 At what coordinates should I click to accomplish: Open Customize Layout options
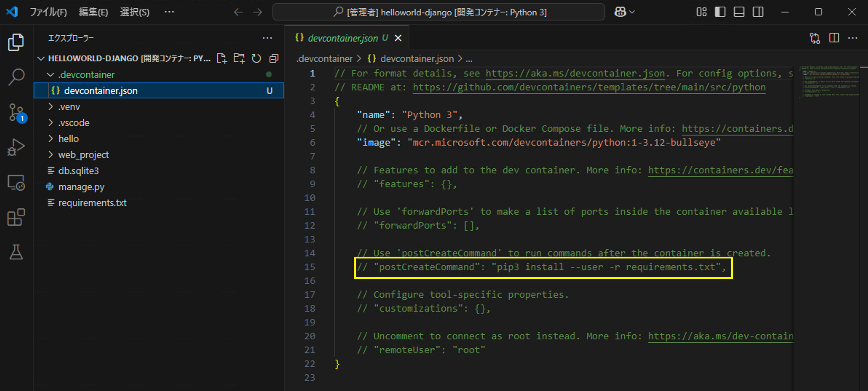[701, 12]
